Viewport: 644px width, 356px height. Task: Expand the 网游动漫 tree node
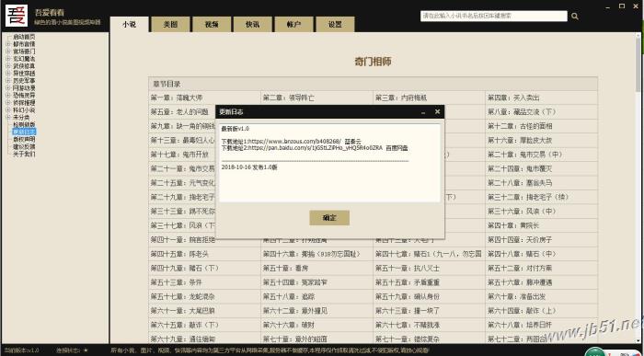tap(7, 88)
